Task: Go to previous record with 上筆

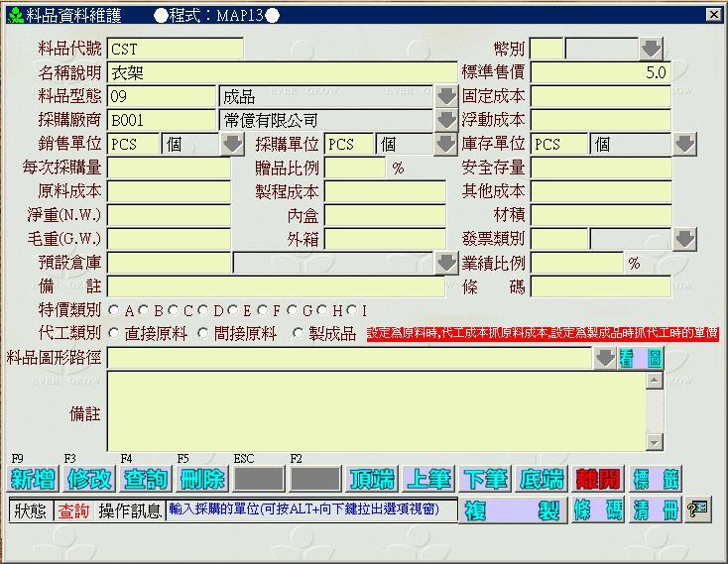Action: (428, 480)
